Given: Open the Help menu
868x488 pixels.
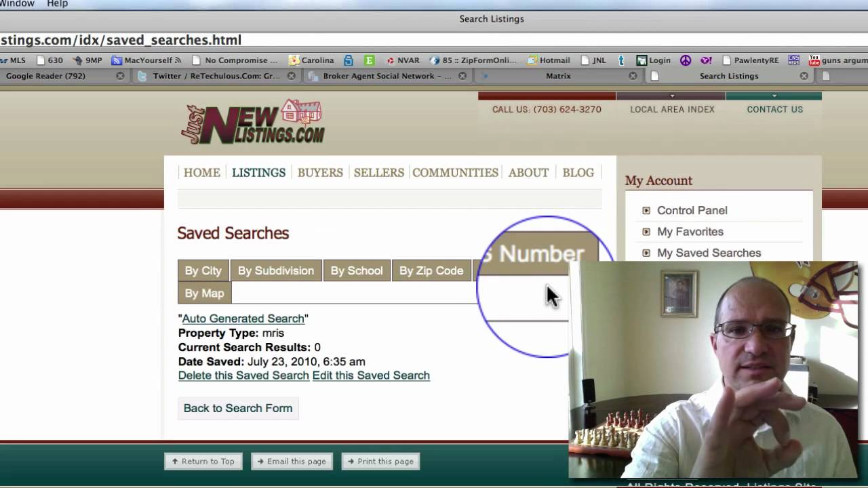Looking at the screenshot, I should click(57, 4).
